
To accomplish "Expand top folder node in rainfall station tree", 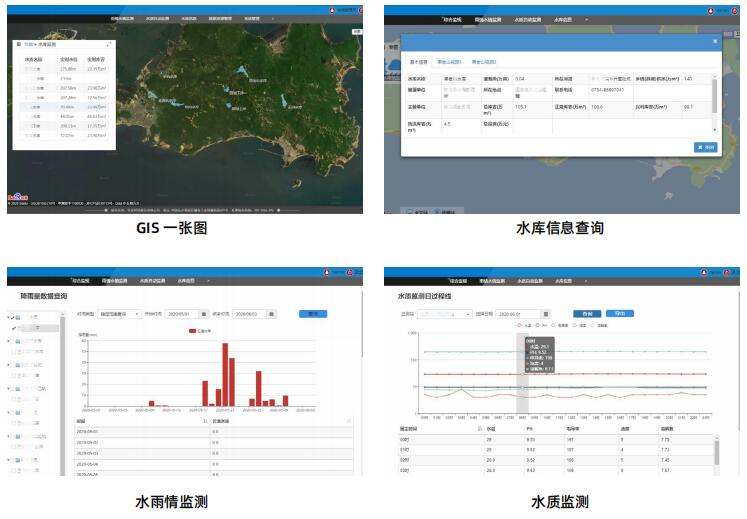I will 11,317.
